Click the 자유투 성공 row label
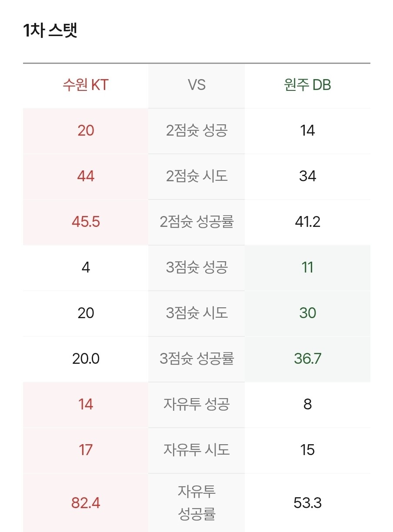Viewport: 393px width, 532px height. pyautogui.click(x=196, y=404)
